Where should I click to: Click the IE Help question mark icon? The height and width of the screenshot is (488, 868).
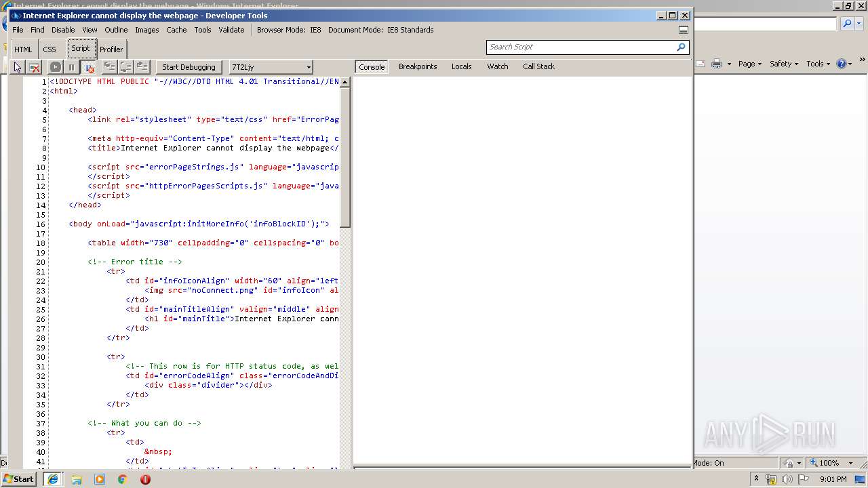pyautogui.click(x=842, y=64)
